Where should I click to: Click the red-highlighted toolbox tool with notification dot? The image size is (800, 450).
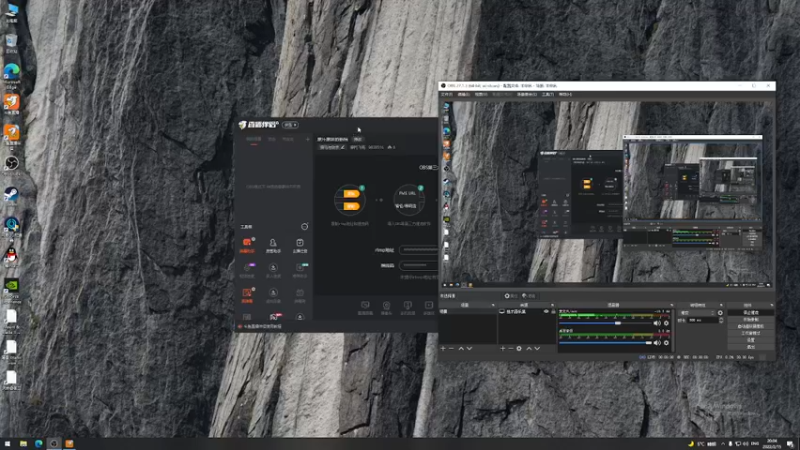tap(247, 245)
